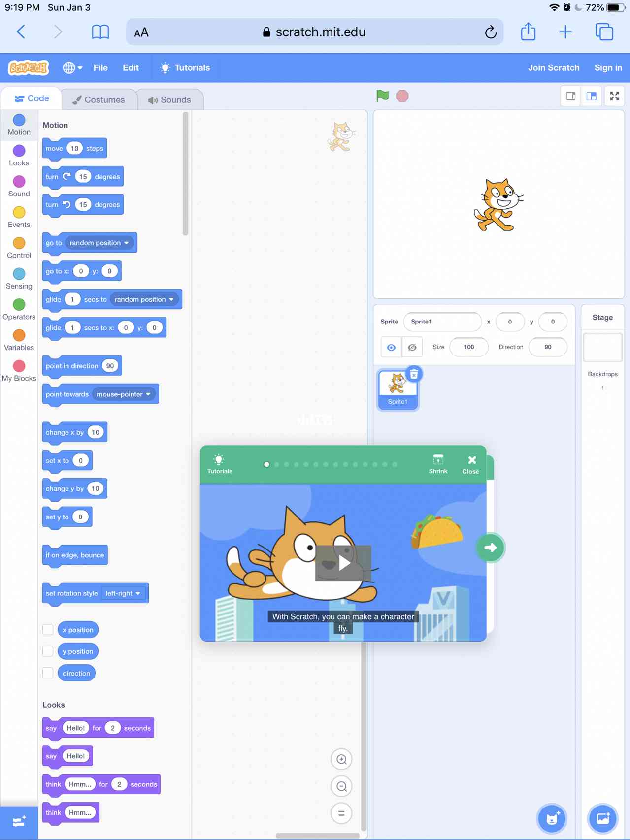The width and height of the screenshot is (630, 840).
Task: Click the Safari back button
Action: pos(21,32)
